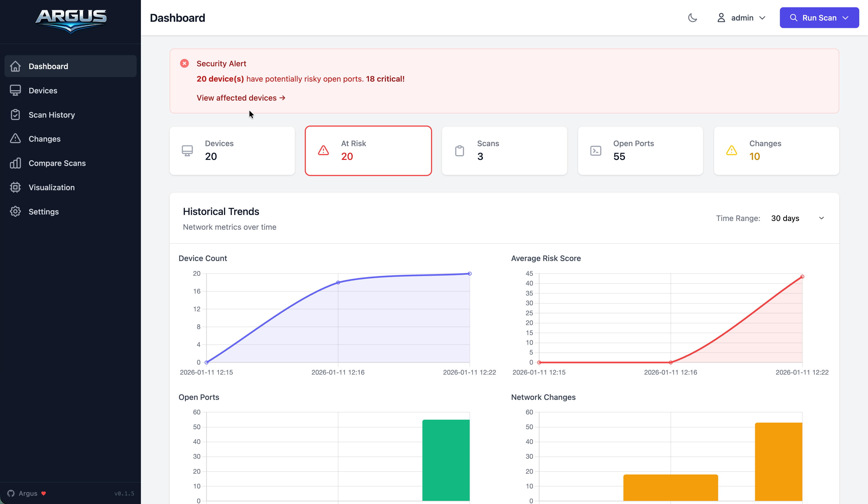Navigate to Visualization in the sidebar

pyautogui.click(x=52, y=187)
